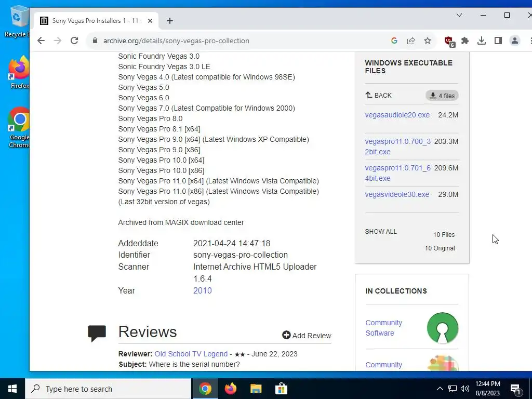
Task: Select the Google Chrome desktop shortcut
Action: click(19, 128)
